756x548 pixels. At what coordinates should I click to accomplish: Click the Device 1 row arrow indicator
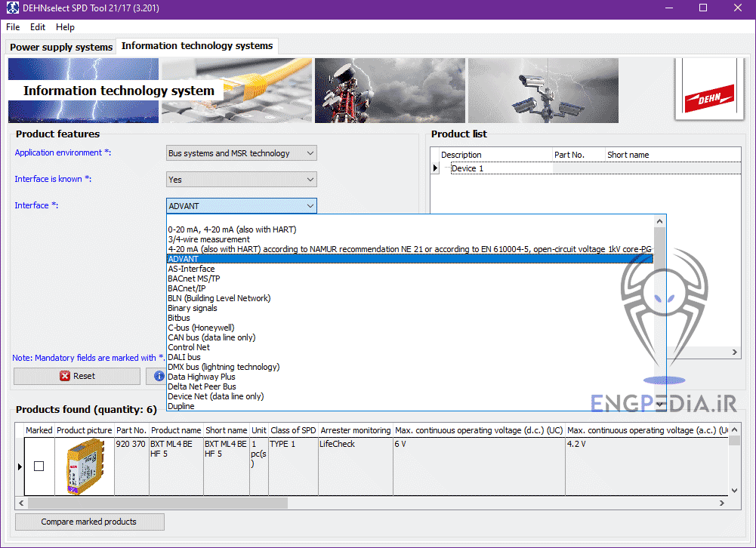point(435,168)
